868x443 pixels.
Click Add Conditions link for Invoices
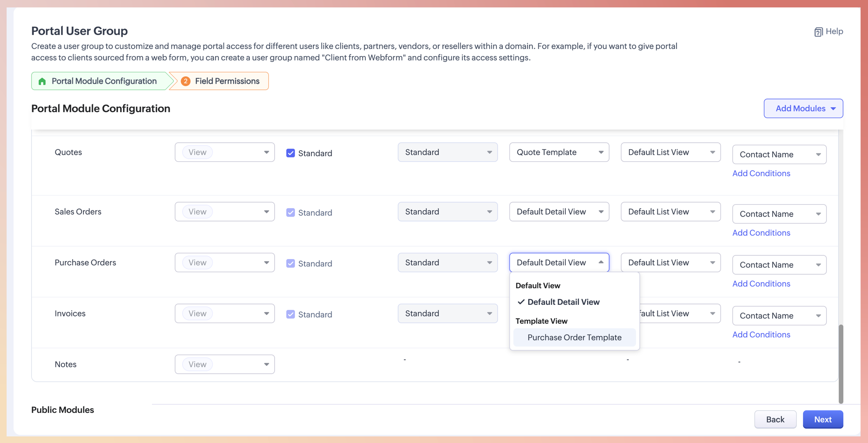(761, 335)
